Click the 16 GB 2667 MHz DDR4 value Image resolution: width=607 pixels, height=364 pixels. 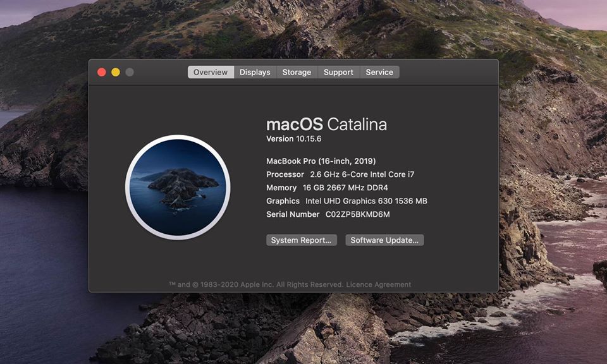tap(345, 188)
